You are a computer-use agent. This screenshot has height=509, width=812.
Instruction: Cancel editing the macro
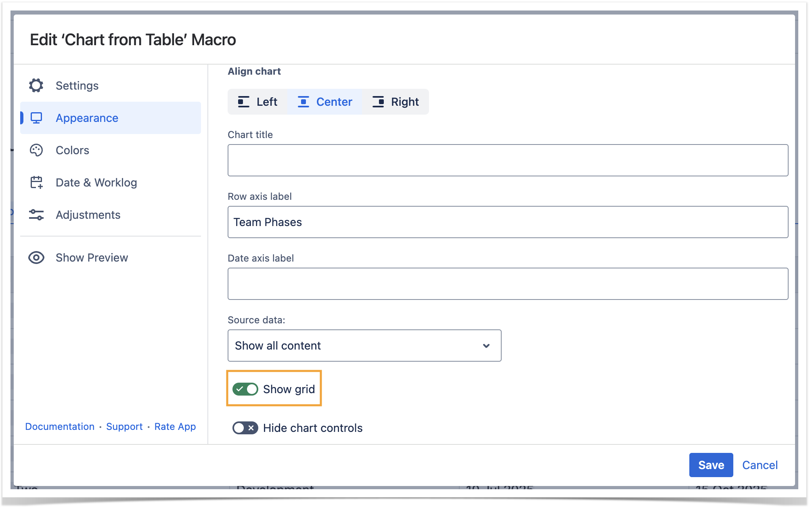[760, 465]
